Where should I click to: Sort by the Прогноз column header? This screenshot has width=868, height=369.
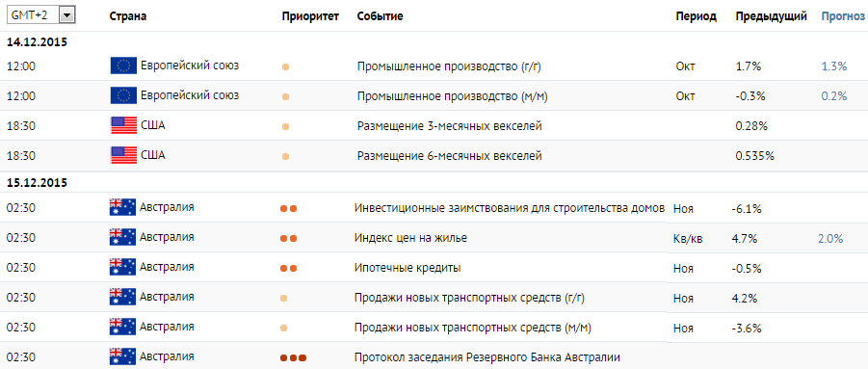(843, 16)
